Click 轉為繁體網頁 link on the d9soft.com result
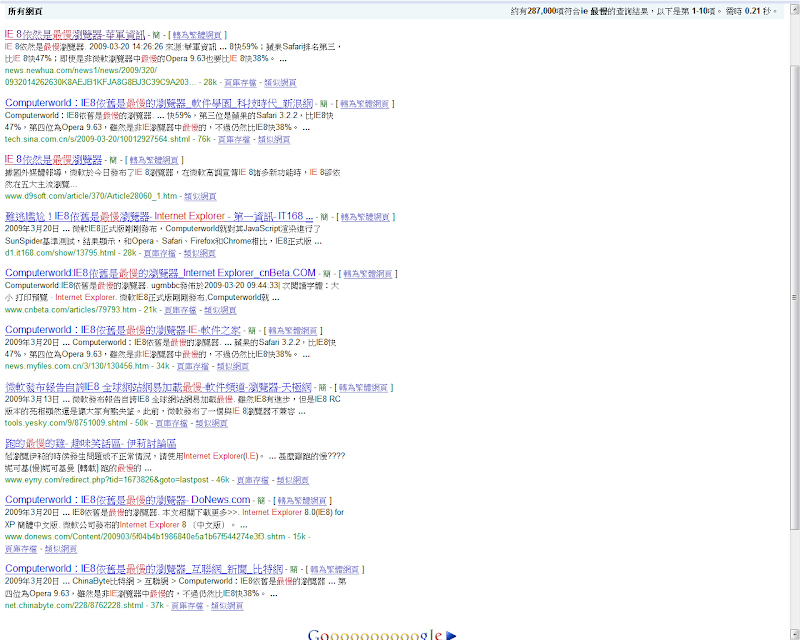This screenshot has height=640, width=800. 154,160
